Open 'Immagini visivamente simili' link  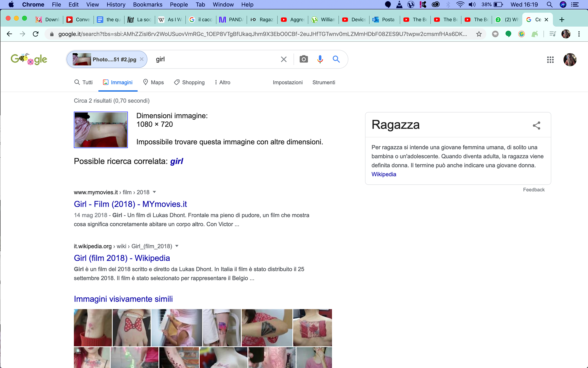point(123,299)
